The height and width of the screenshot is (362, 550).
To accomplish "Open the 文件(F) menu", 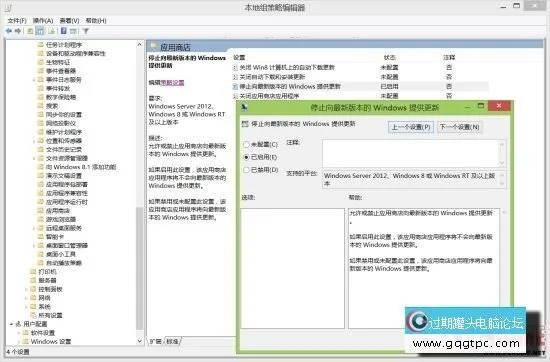I will [17, 21].
